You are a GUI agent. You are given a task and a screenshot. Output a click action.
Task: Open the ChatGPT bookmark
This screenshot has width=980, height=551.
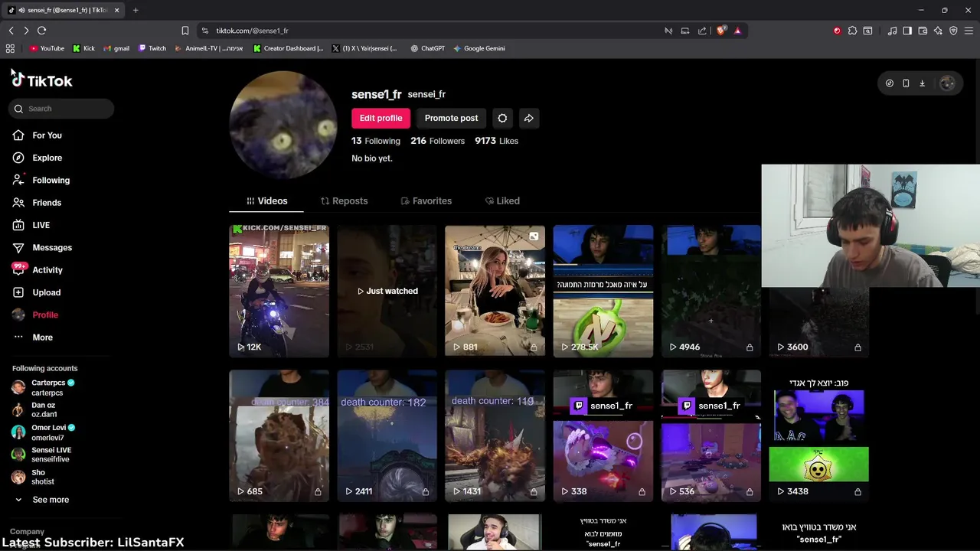click(x=427, y=48)
